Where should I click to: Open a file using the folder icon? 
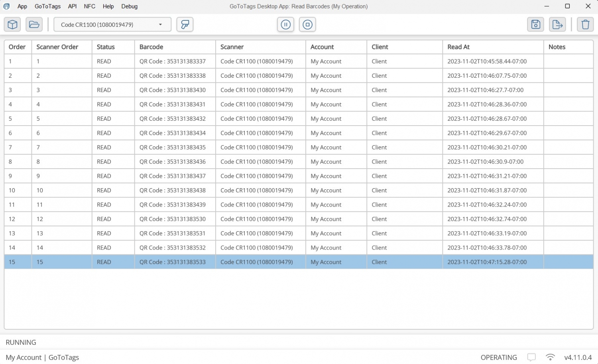pos(34,24)
